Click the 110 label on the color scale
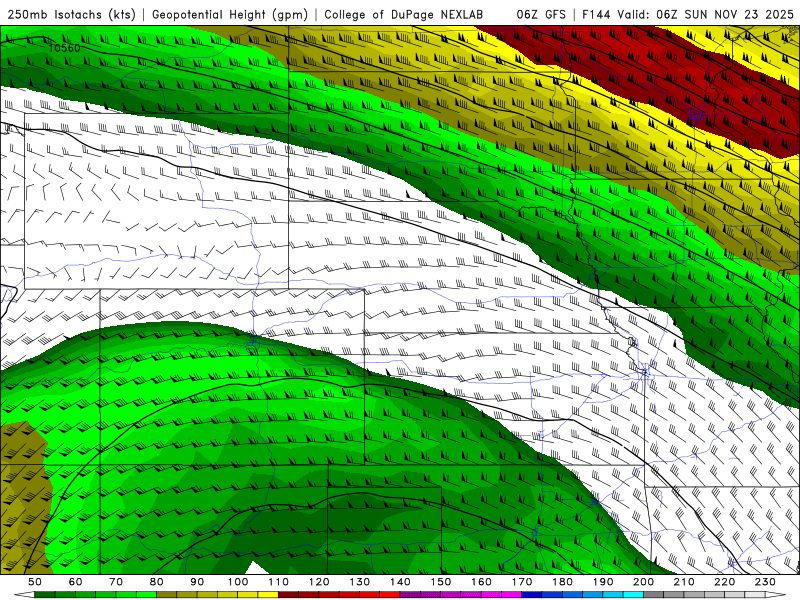This screenshot has width=800, height=600. tap(279, 582)
